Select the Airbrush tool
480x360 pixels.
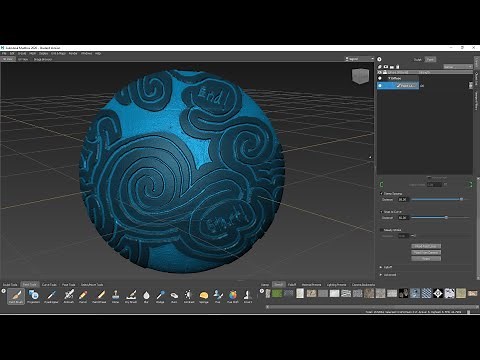click(x=69, y=296)
